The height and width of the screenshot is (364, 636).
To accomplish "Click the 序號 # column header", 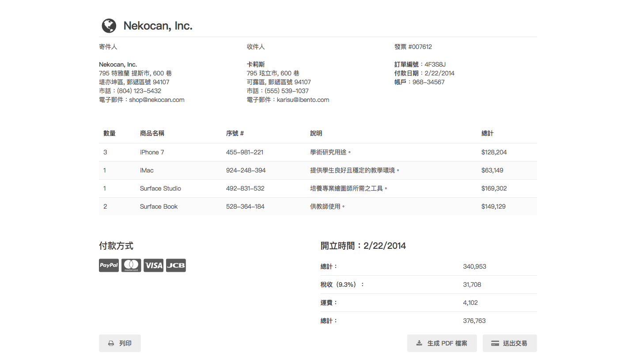I will [x=235, y=133].
